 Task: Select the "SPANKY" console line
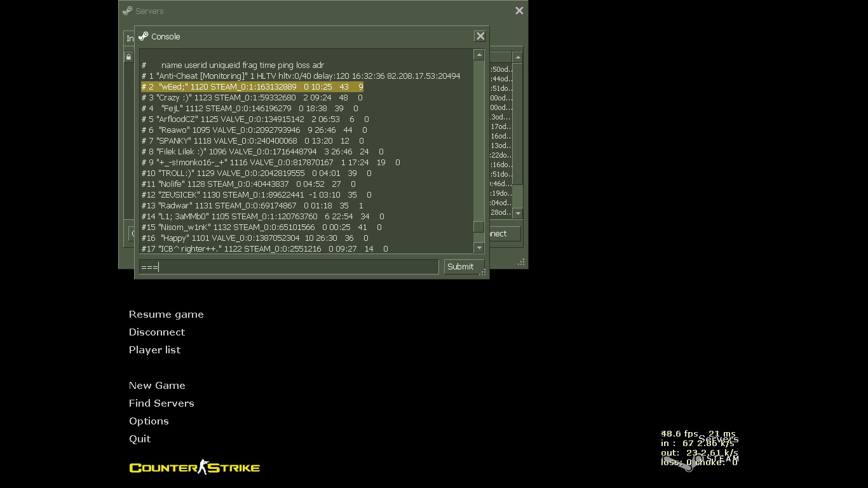coord(253,141)
